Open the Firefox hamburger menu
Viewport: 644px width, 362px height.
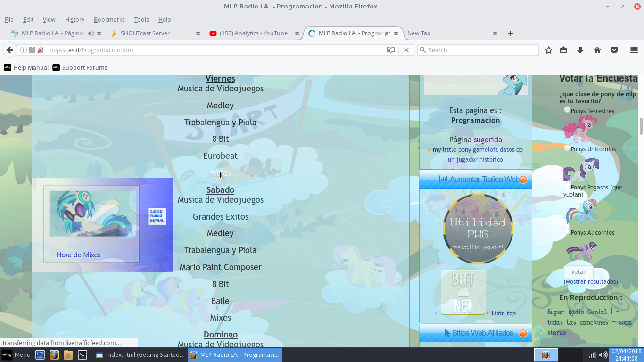click(634, 50)
